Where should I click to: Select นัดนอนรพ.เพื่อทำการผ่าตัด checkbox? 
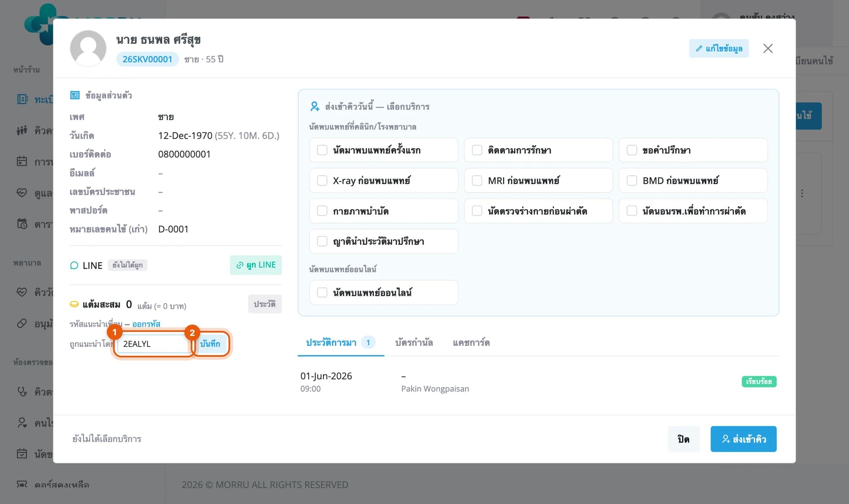coord(632,211)
